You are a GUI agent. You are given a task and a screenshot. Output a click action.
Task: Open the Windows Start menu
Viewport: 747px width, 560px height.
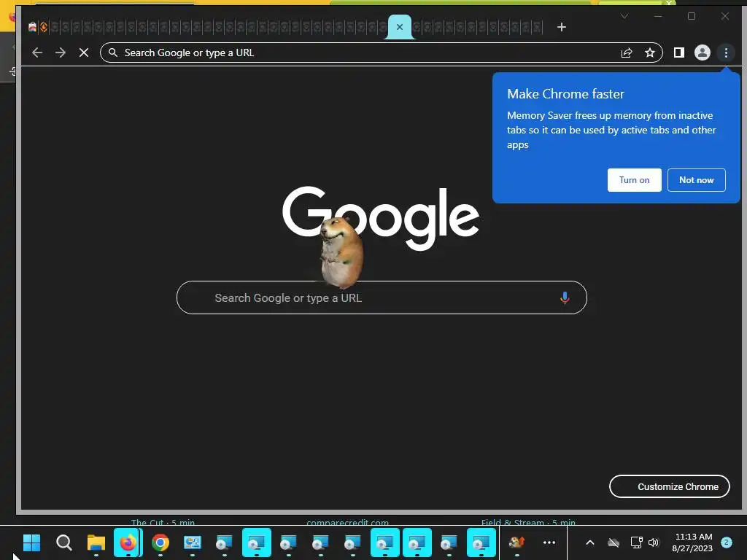click(32, 542)
